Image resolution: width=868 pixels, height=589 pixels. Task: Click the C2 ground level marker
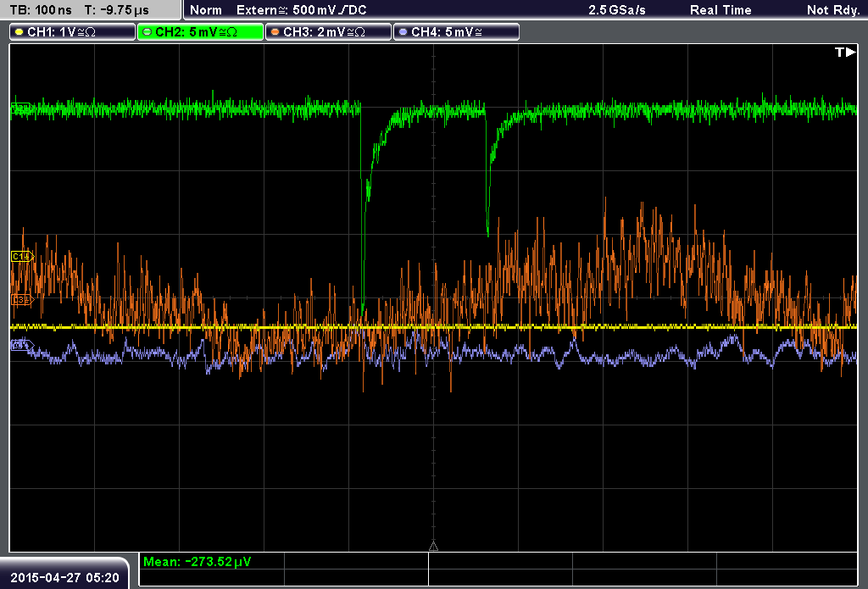pyautogui.click(x=21, y=108)
